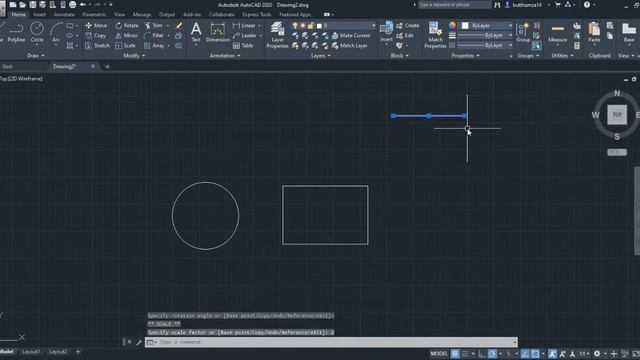The height and width of the screenshot is (360, 640).
Task: Open the Home ribbon tab
Action: pos(18,14)
